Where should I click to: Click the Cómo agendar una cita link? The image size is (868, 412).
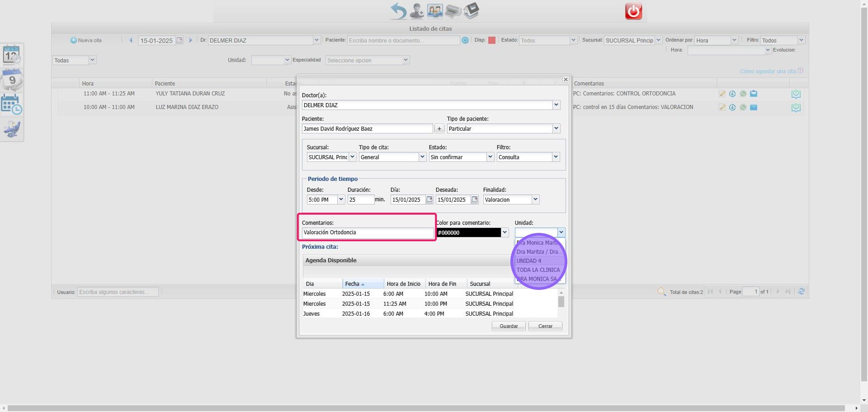click(x=768, y=71)
